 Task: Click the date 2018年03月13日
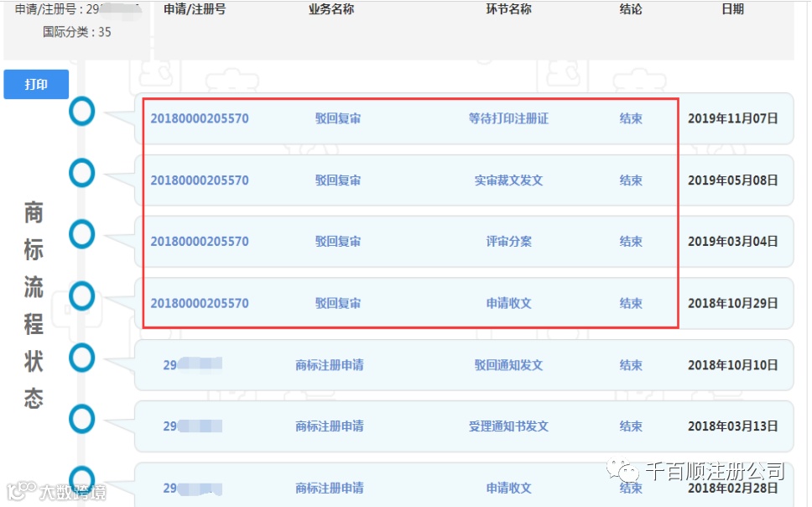tap(733, 426)
